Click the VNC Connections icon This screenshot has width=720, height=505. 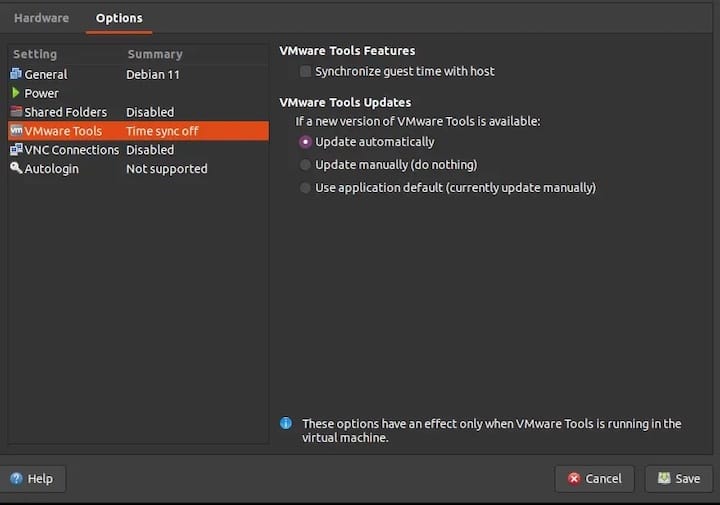pos(16,149)
